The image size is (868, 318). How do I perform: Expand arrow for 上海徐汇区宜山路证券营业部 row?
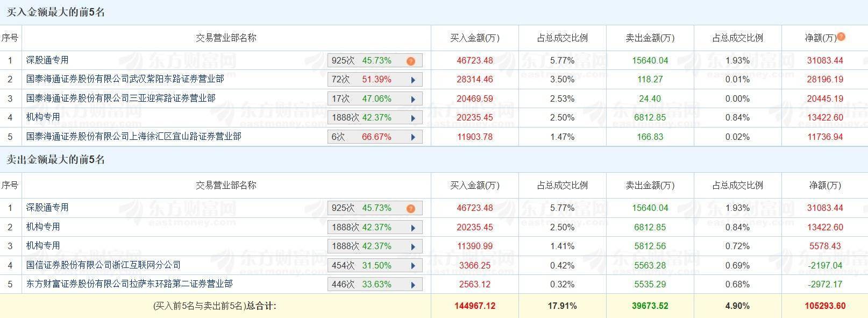(x=414, y=137)
